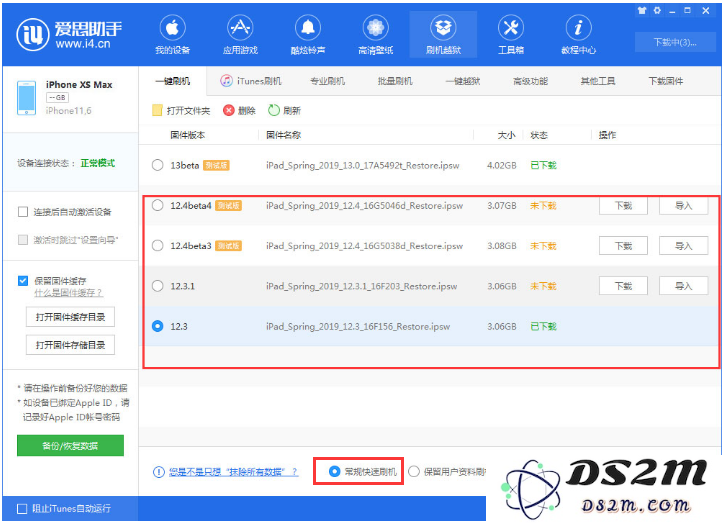Click the 固件版本 column header
Screen dimensions: 724x523
tap(187, 135)
